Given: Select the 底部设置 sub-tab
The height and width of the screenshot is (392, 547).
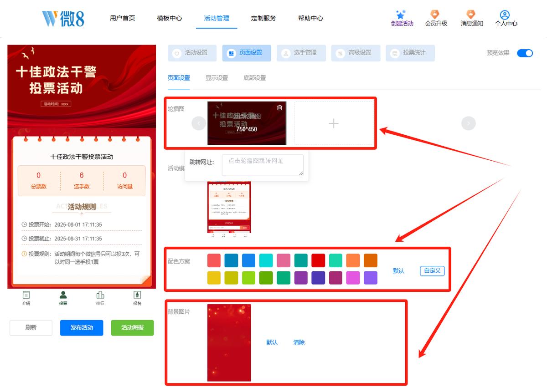Looking at the screenshot, I should tap(254, 78).
